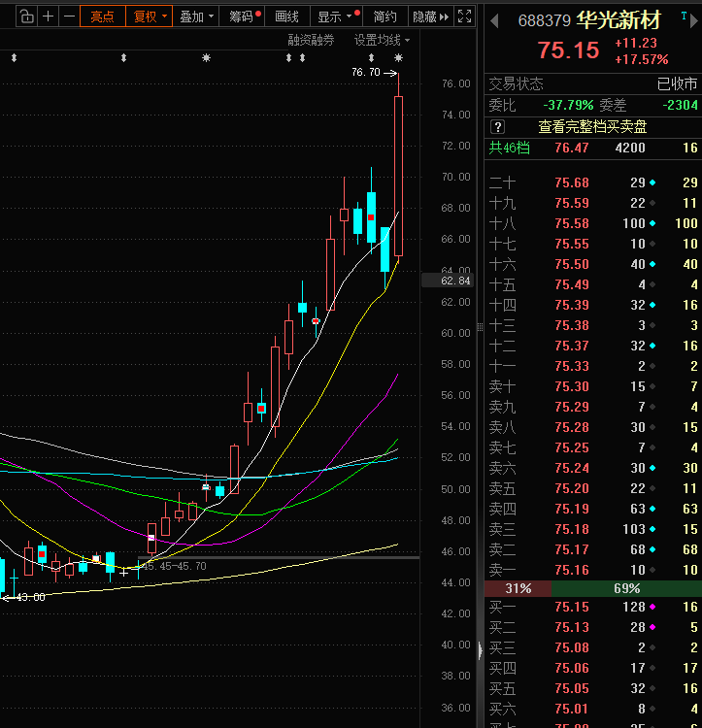Toggle the 亮点 highlights button

(x=103, y=17)
